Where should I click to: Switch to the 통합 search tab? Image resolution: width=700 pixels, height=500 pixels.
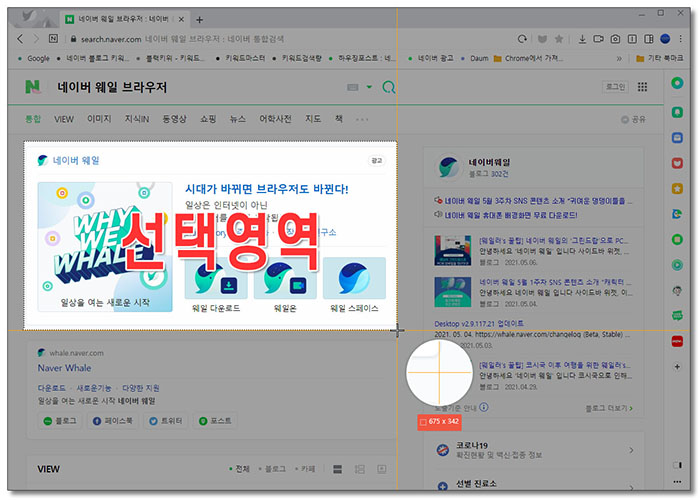33,119
